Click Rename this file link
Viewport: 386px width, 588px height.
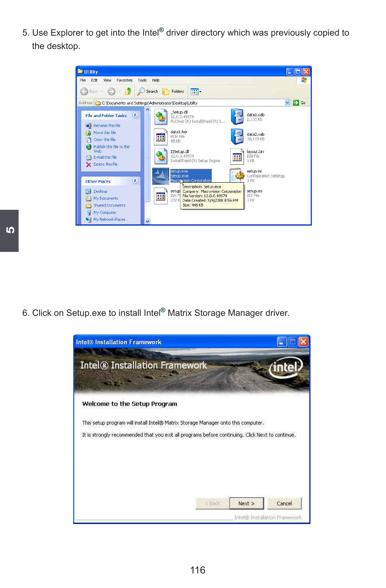pos(107,126)
